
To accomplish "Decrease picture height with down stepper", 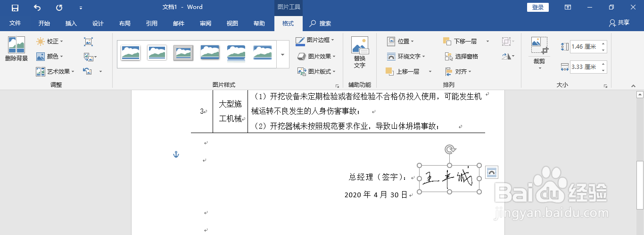I will 603,50.
